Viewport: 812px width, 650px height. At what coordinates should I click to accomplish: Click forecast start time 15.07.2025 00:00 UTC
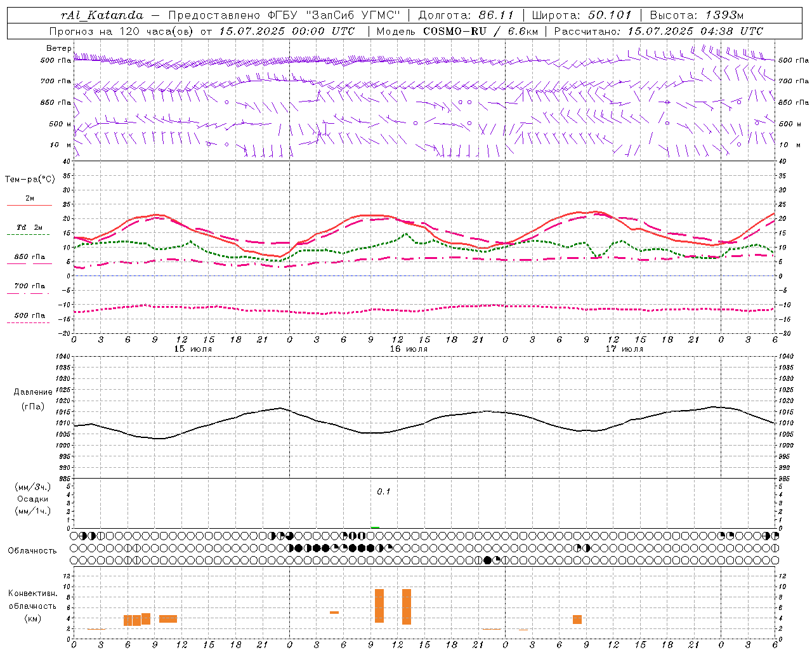(x=287, y=31)
